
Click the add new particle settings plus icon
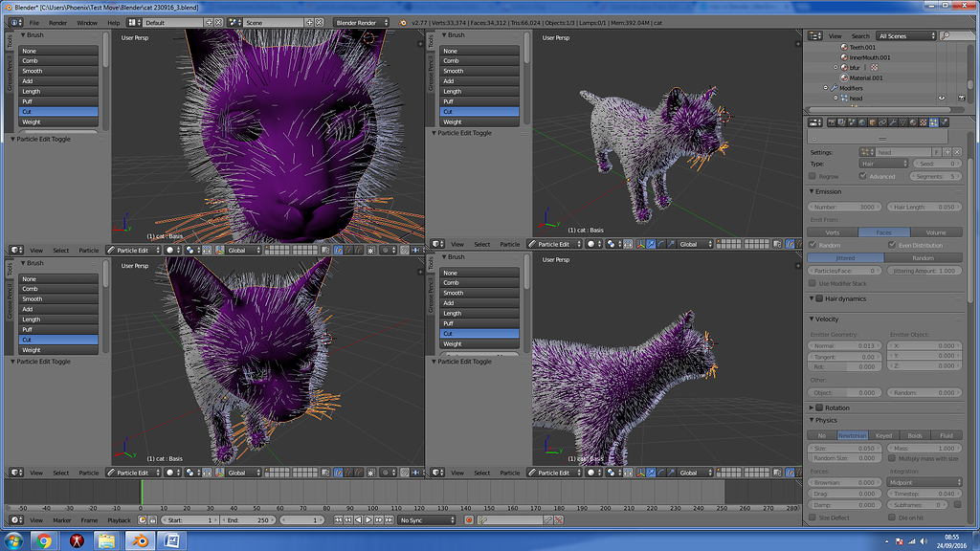[x=947, y=152]
